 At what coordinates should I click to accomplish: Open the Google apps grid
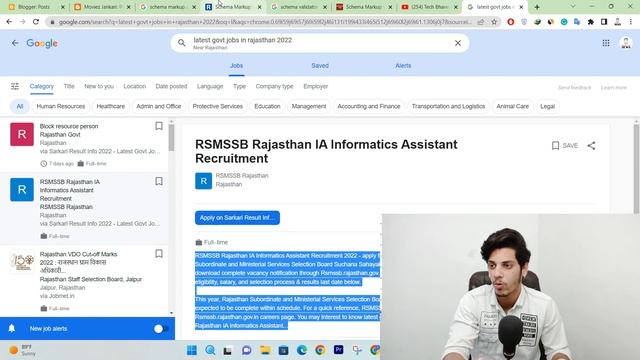tap(606, 43)
